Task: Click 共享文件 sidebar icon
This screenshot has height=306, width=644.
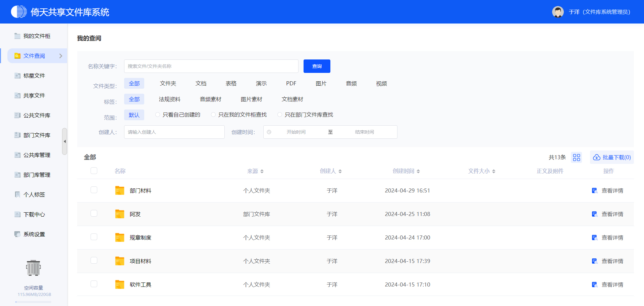Action: coord(17,95)
